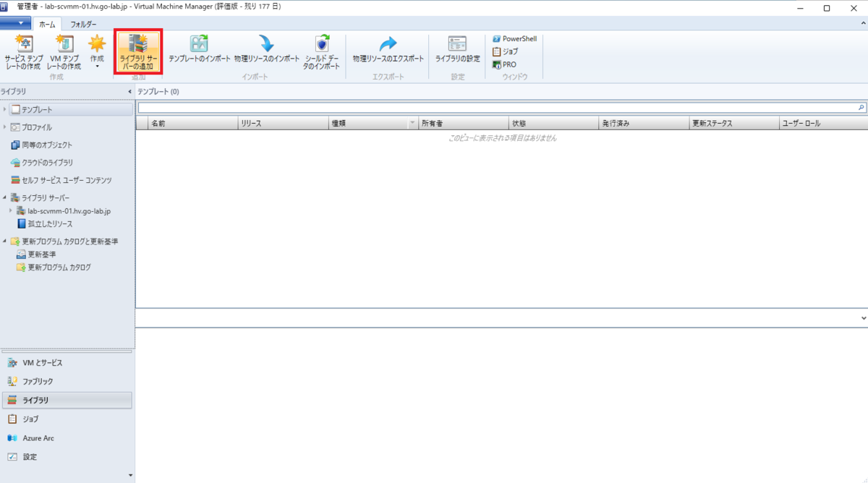Open VM とサービス workspace
The height and width of the screenshot is (483, 868).
pyautogui.click(x=67, y=362)
